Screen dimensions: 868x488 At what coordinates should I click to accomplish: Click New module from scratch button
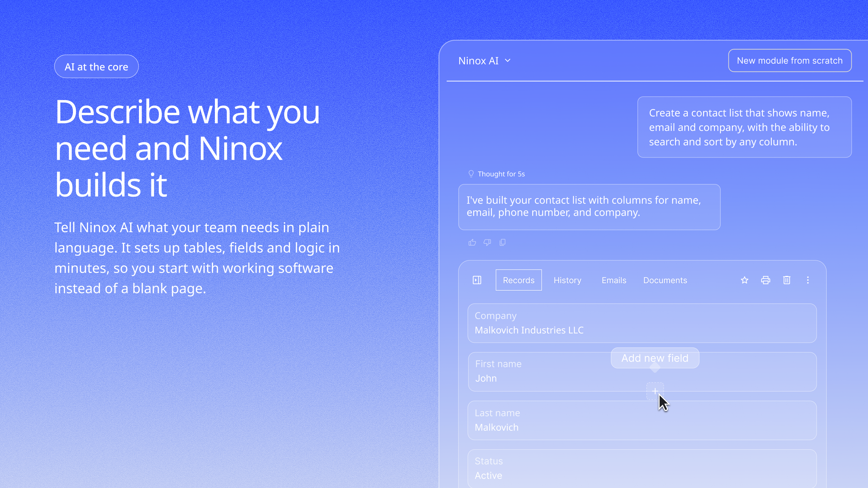tap(790, 61)
